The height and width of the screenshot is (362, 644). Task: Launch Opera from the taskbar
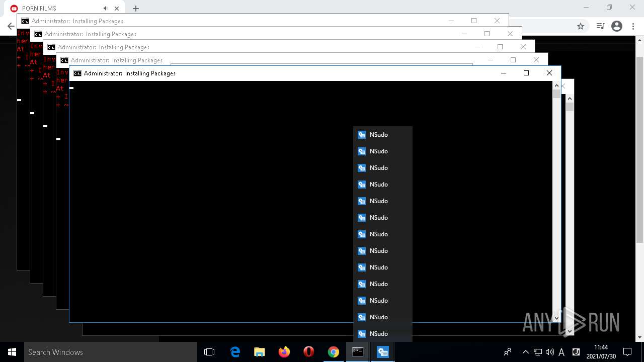pos(309,352)
